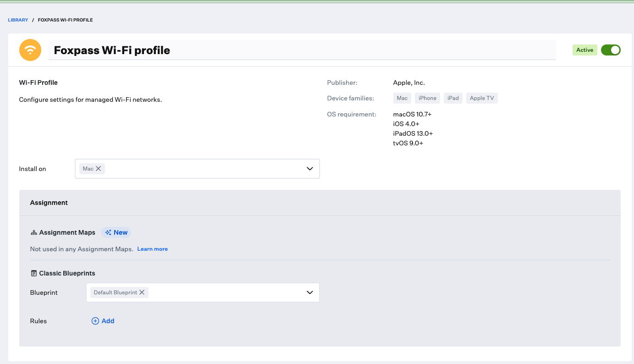Click the Assignment Maps hierarchy icon
634x364 pixels.
click(33, 232)
